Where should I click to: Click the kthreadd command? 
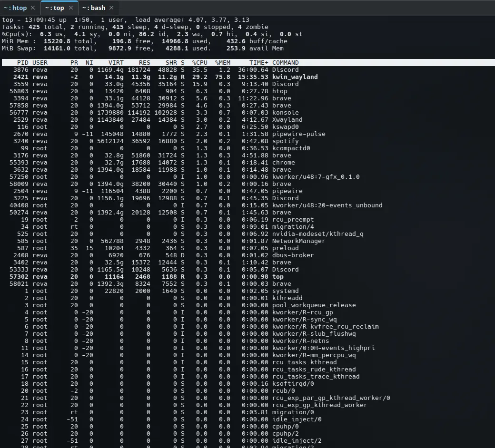(287, 298)
